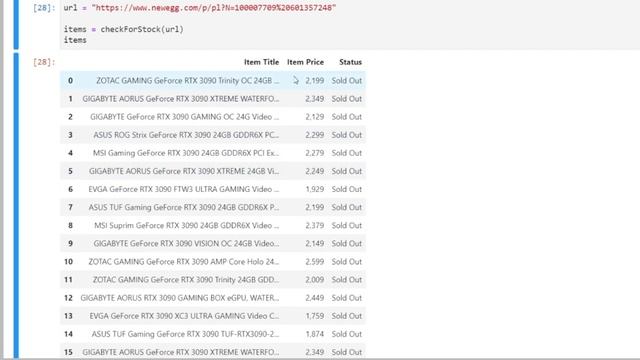Collapse the output table using its blue bar
The height and width of the screenshot is (360, 640).
16,206
